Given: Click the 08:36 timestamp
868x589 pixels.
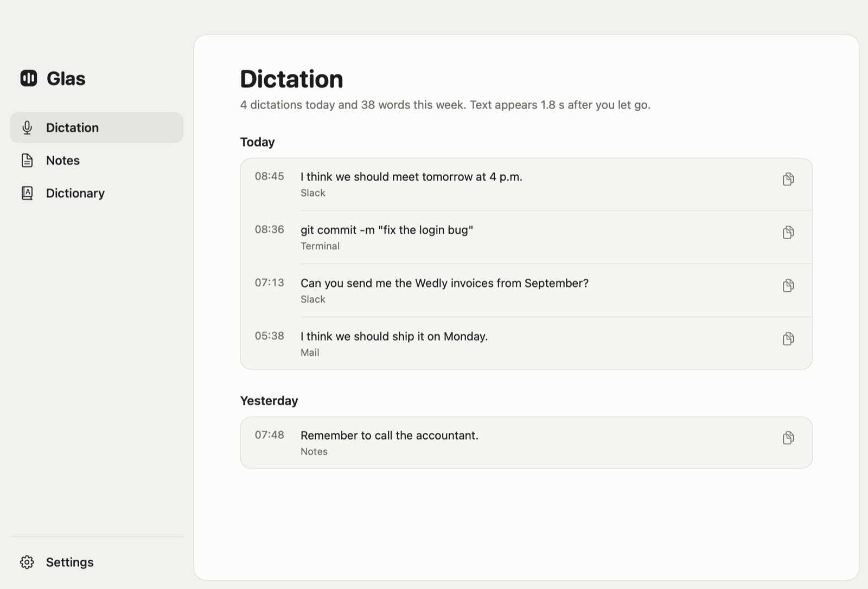Looking at the screenshot, I should 270,229.
